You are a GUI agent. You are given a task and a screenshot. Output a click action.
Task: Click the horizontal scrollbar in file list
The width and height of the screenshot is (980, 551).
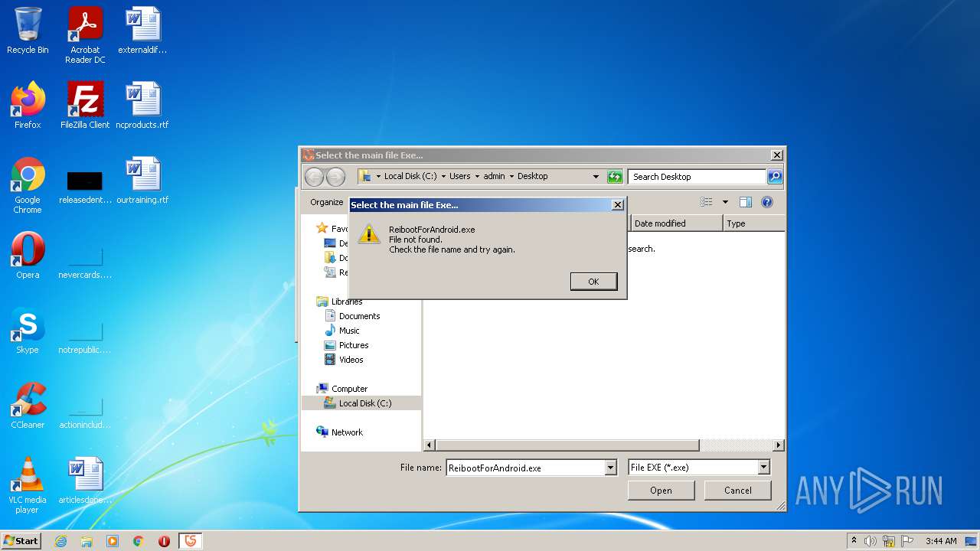click(567, 445)
